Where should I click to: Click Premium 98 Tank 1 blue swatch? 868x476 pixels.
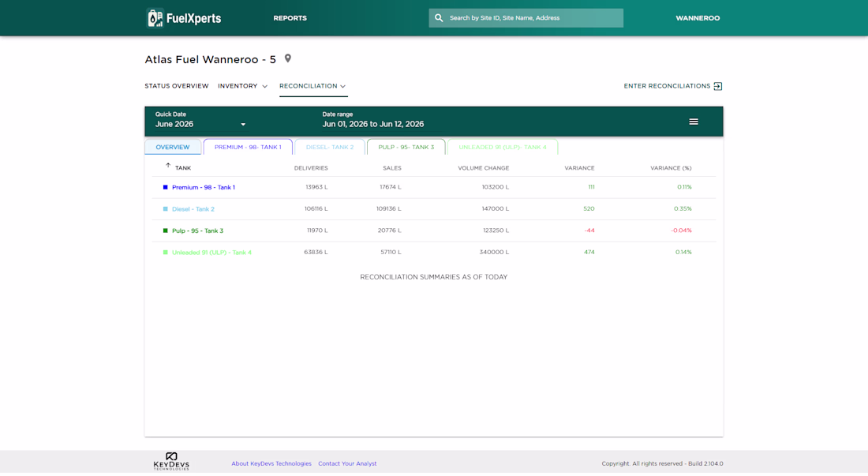165,187
